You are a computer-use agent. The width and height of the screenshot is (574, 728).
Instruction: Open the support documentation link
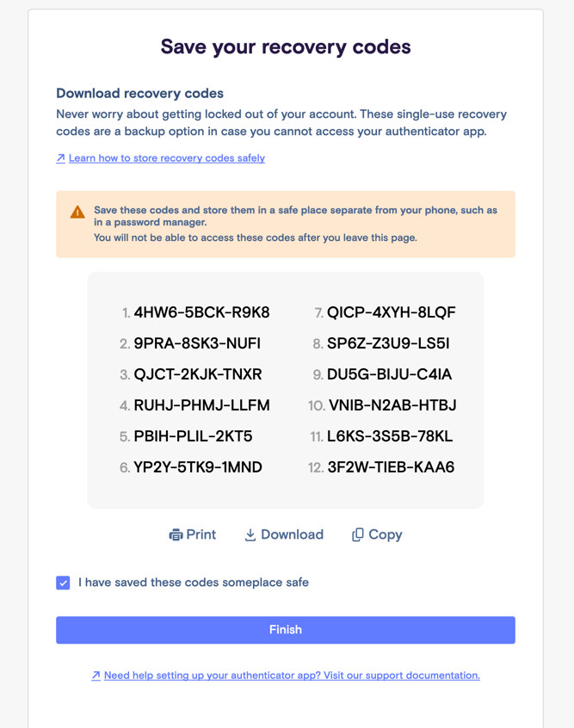point(292,676)
